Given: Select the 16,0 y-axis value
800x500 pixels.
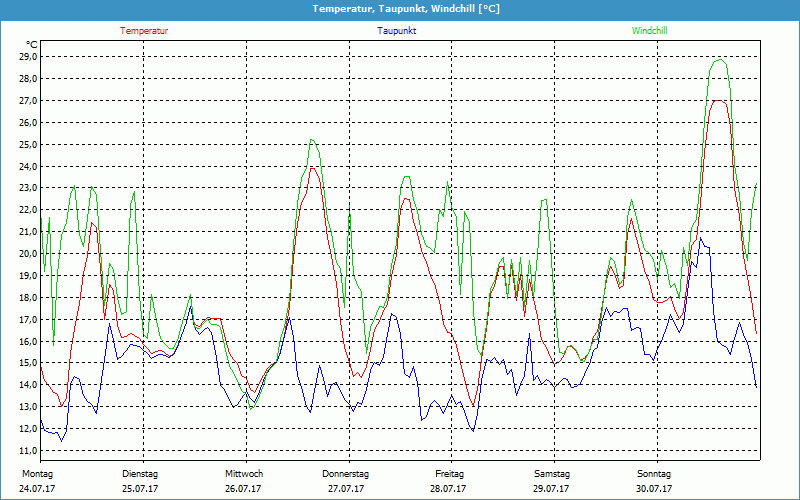Looking at the screenshot, I should [28, 341].
